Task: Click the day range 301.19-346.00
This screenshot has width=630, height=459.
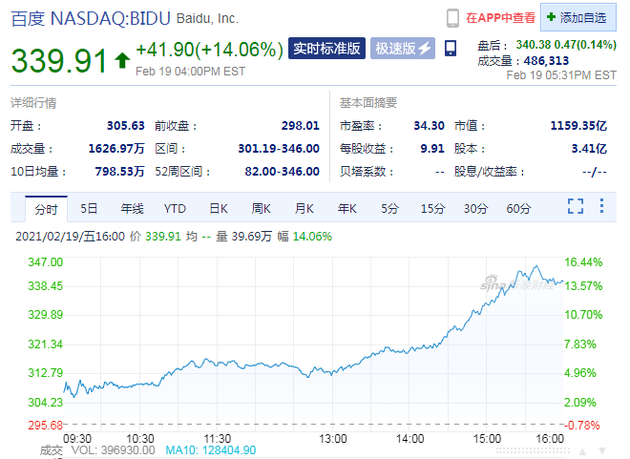Action: [x=279, y=149]
